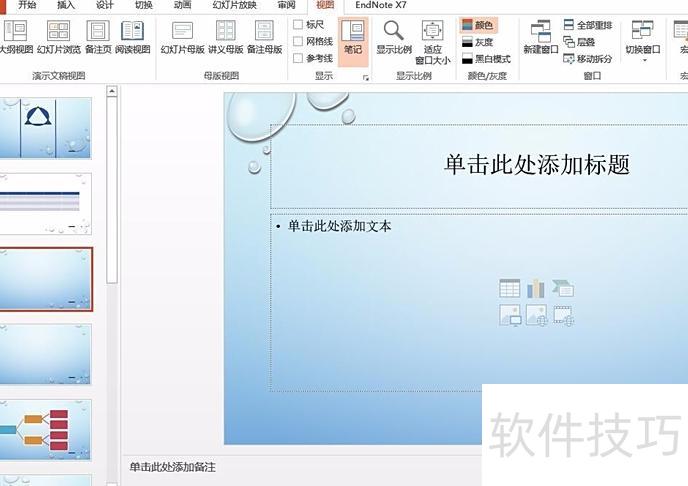Screen dimensions: 688x486
Task: Insert chart via placeholder icon
Action: 536,289
